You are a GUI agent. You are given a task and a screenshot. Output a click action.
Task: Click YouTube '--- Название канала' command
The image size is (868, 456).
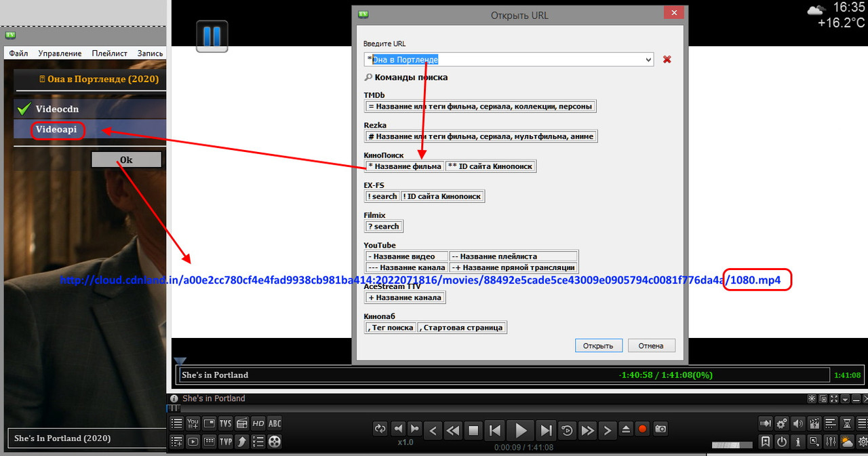[x=406, y=267]
